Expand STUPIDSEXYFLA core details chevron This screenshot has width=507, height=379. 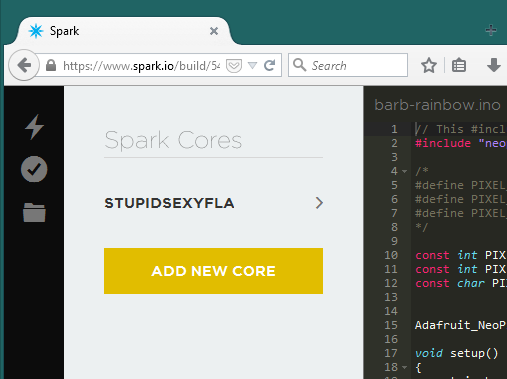(x=319, y=203)
